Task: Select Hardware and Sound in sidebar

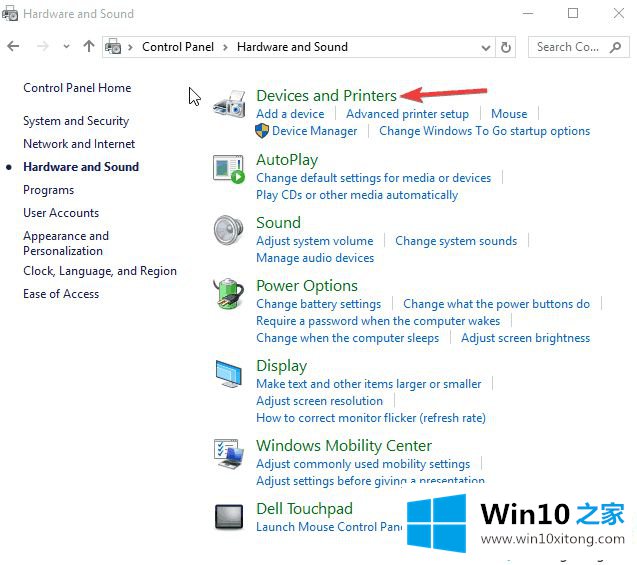Action: click(81, 167)
